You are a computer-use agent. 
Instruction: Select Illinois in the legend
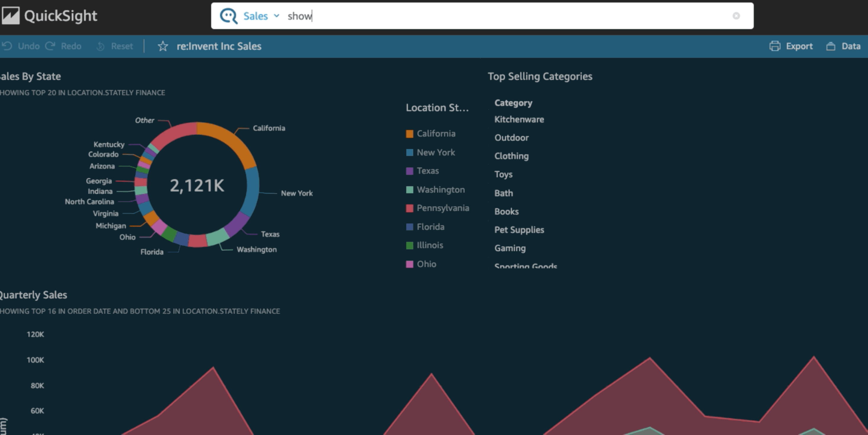(x=430, y=246)
